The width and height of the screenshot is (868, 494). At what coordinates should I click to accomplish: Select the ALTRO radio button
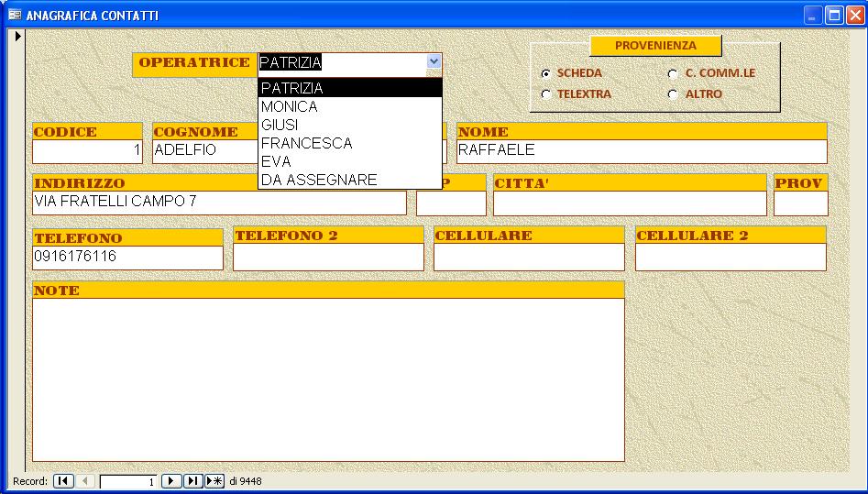[673, 94]
